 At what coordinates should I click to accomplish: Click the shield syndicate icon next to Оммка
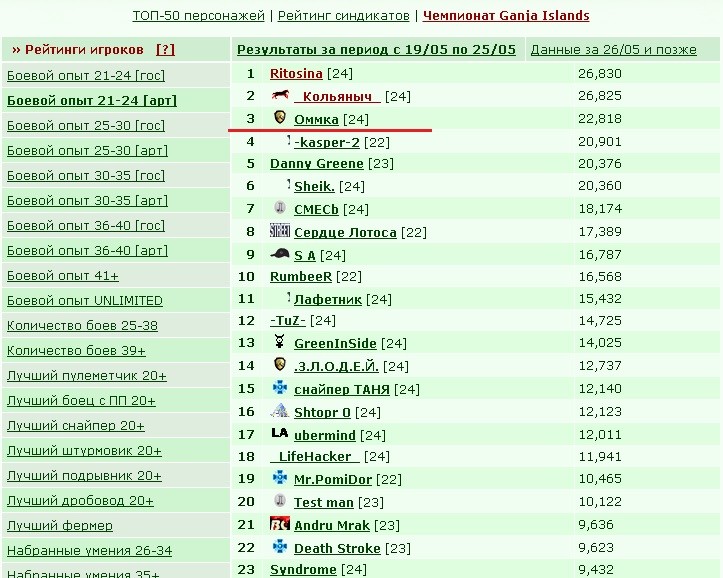(280, 117)
